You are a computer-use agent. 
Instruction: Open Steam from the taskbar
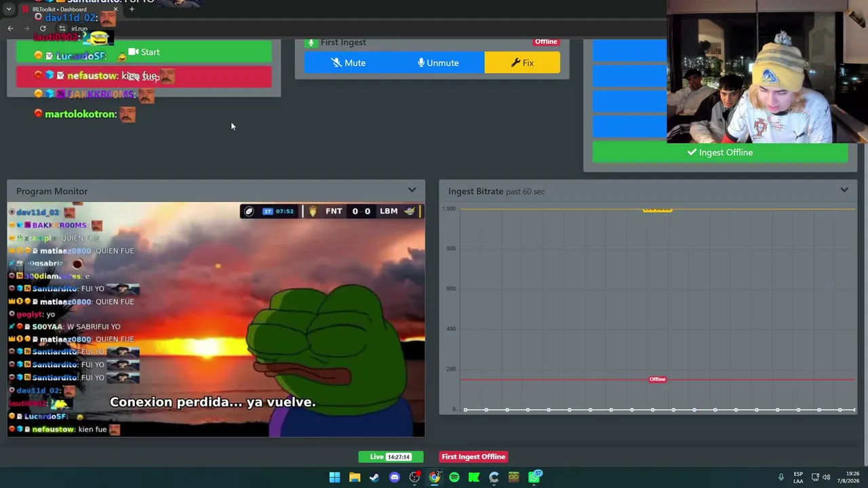pyautogui.click(x=374, y=477)
